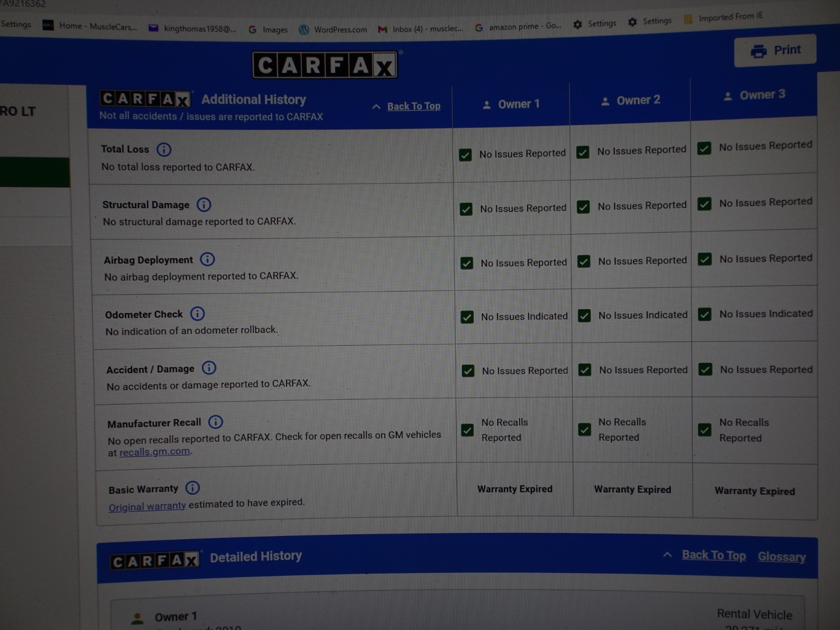This screenshot has width=840, height=630.
Task: Open second Settings gear bookmark
Action: pyautogui.click(x=650, y=21)
